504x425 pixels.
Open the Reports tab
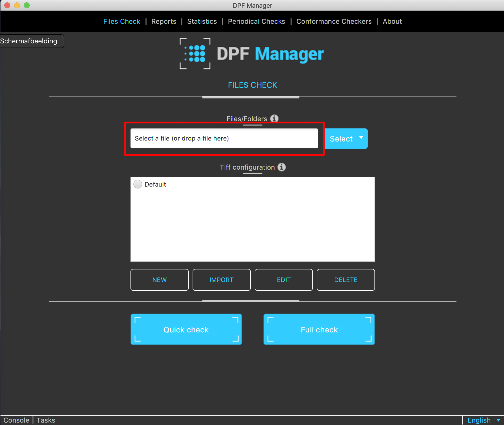click(164, 21)
